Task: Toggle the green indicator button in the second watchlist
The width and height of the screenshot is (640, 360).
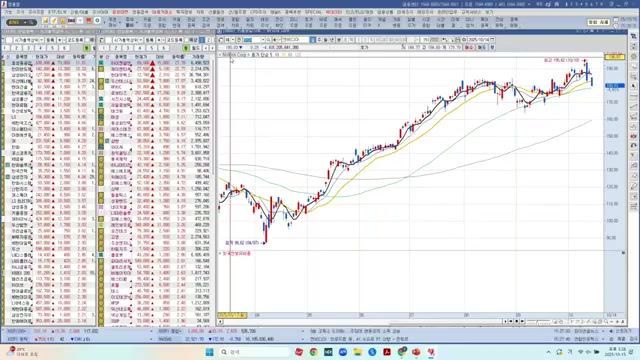Action: coord(186,48)
